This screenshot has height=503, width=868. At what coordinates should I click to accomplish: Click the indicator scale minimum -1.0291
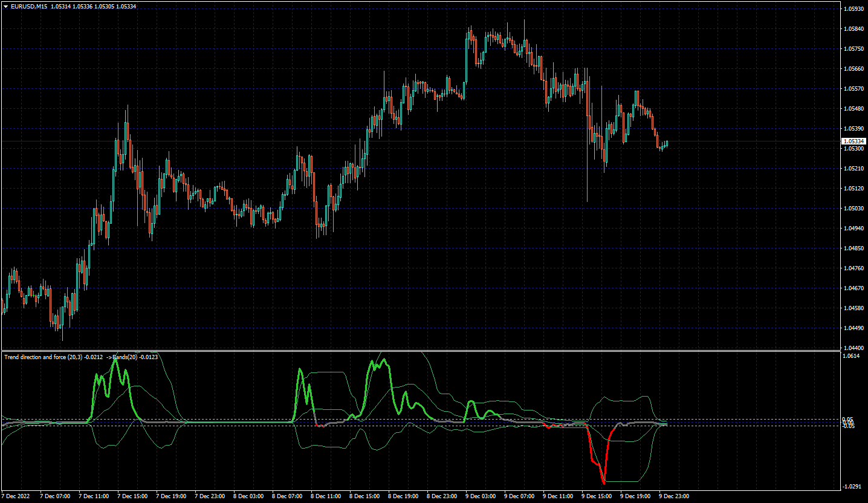852,486
